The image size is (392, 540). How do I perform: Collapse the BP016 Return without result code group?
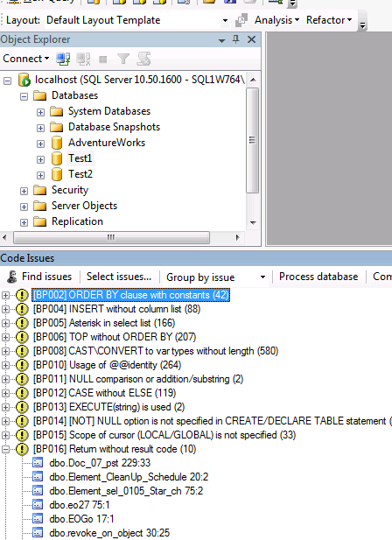(x=5, y=449)
